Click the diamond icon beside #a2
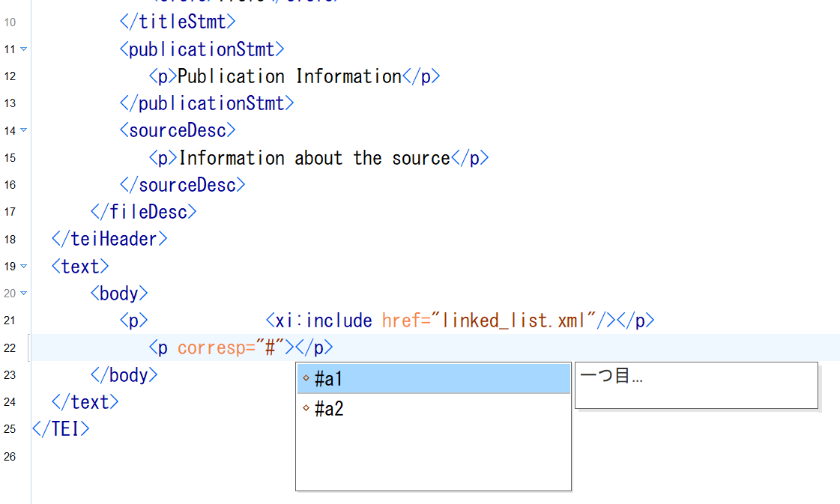Image resolution: width=840 pixels, height=504 pixels. pyautogui.click(x=306, y=409)
